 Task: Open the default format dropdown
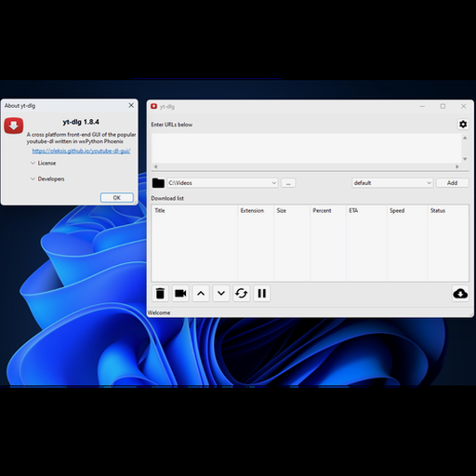point(392,183)
